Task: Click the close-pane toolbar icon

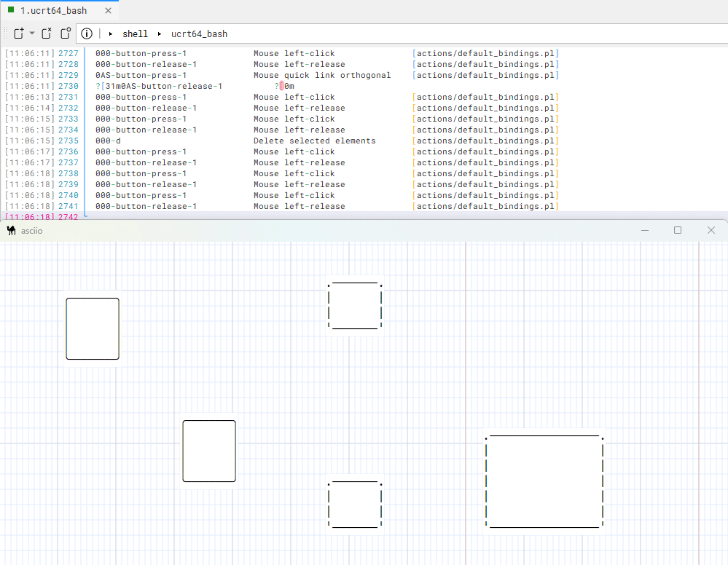Action: [x=46, y=33]
